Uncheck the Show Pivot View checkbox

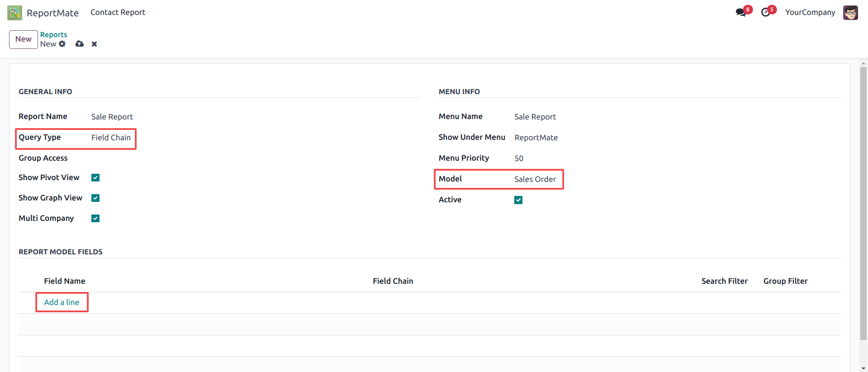pos(95,177)
